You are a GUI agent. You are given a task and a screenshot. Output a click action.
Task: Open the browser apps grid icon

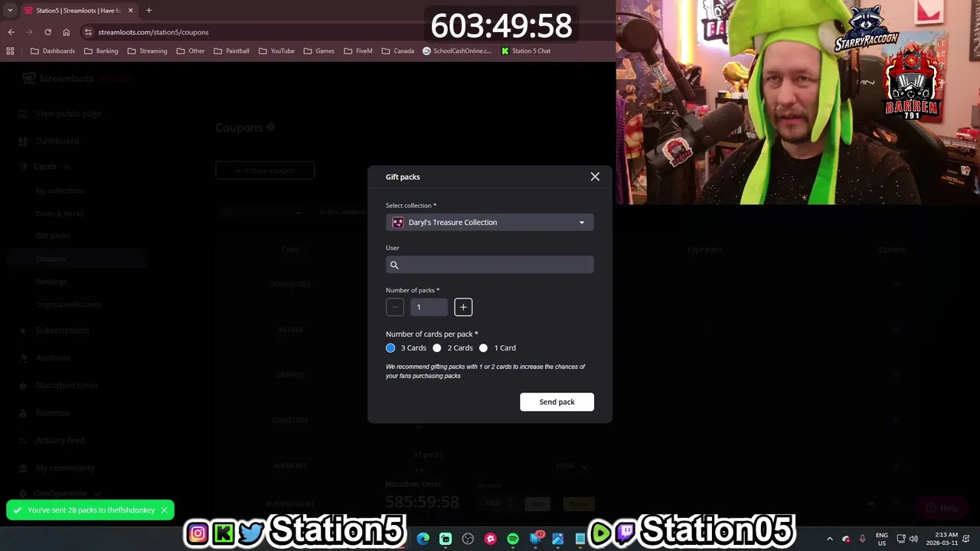10,51
